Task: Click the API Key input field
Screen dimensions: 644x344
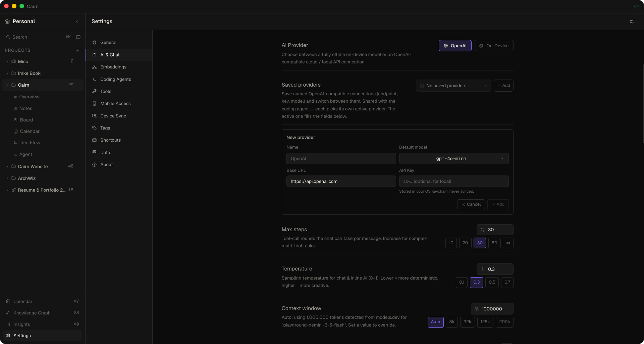Action: [x=454, y=181]
